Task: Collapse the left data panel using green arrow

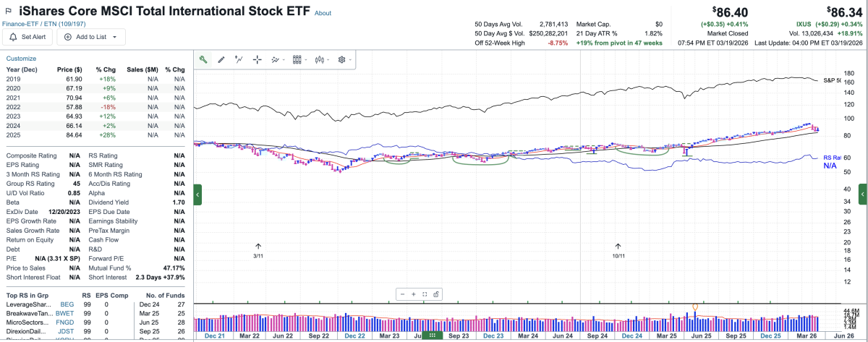Action: coord(198,194)
